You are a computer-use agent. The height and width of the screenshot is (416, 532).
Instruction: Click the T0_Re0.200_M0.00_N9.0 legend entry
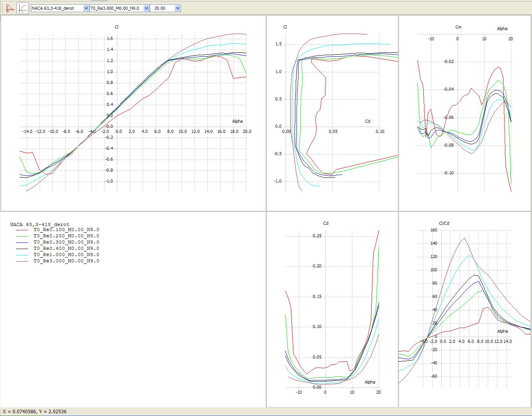(66, 236)
